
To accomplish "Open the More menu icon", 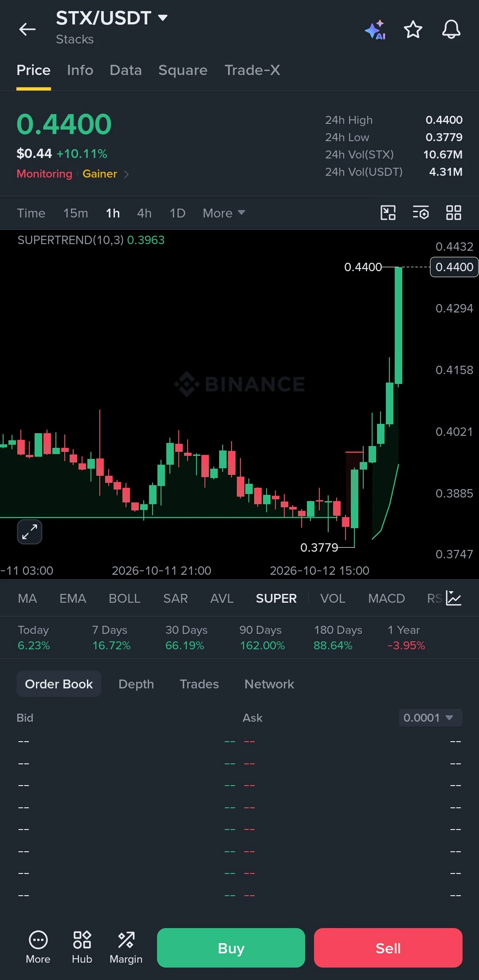I will 38,947.
